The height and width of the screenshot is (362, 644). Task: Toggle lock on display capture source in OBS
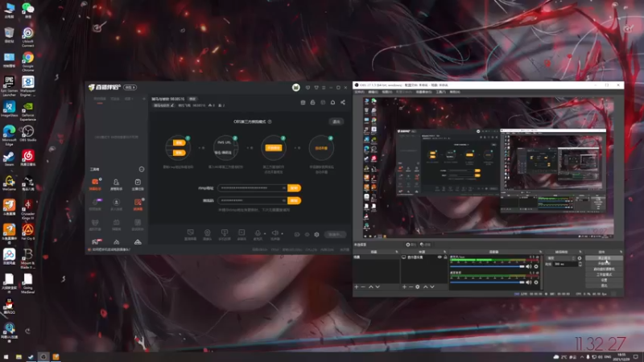[445, 257]
